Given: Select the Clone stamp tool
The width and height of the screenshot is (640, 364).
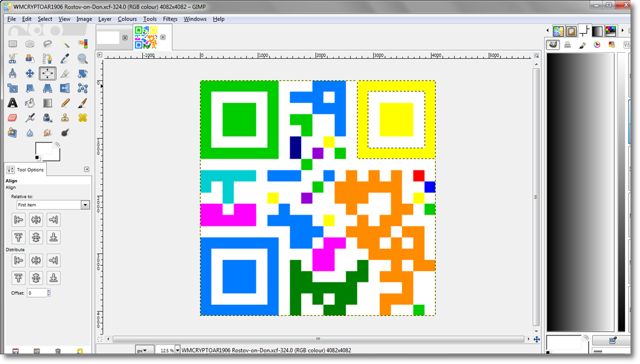Looking at the screenshot, I should coord(65,118).
